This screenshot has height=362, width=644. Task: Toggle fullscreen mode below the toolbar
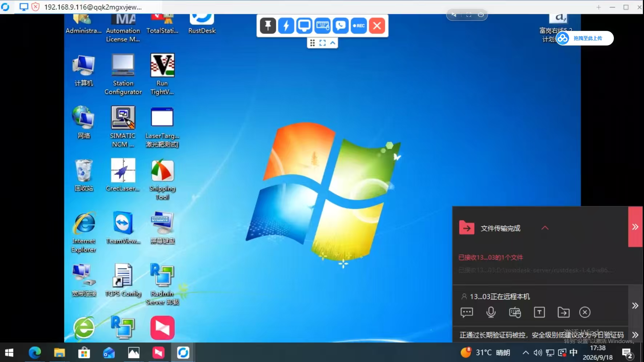(x=322, y=43)
